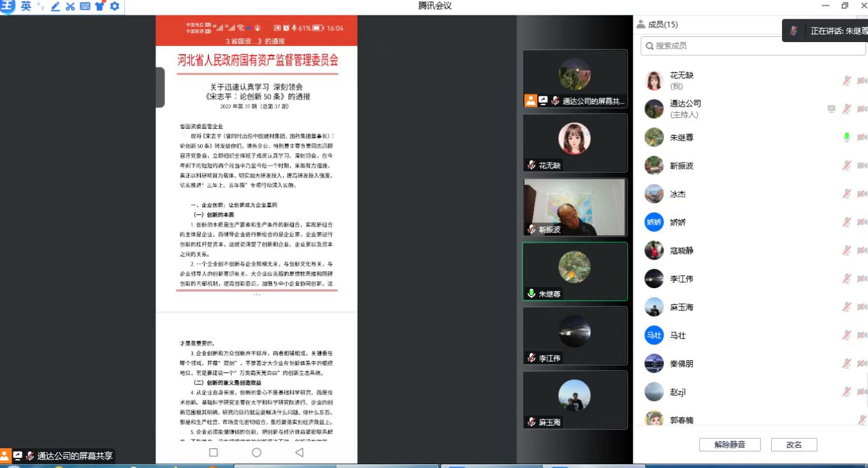Select 通达公司's screen-share tile avatar
Image resolution: width=868 pixels, height=468 pixels.
click(575, 74)
